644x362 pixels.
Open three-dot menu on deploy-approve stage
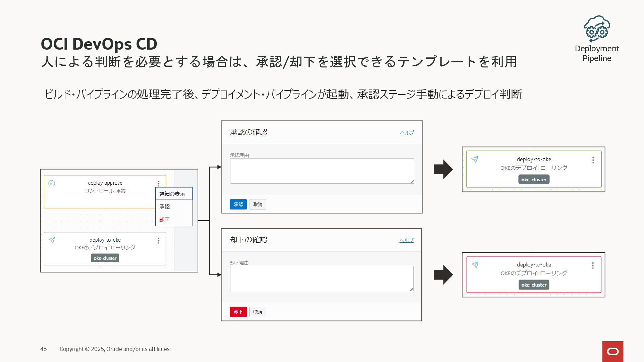(x=158, y=183)
